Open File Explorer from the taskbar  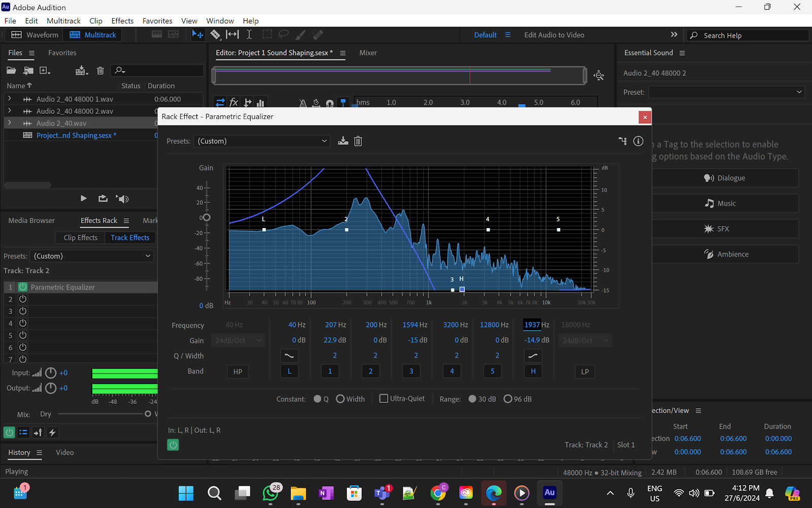(x=298, y=493)
